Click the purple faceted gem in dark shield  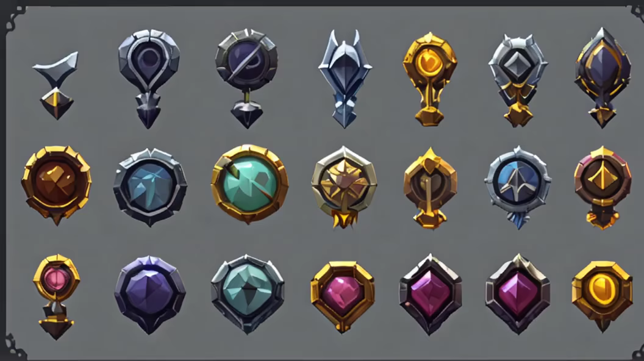coord(150,294)
